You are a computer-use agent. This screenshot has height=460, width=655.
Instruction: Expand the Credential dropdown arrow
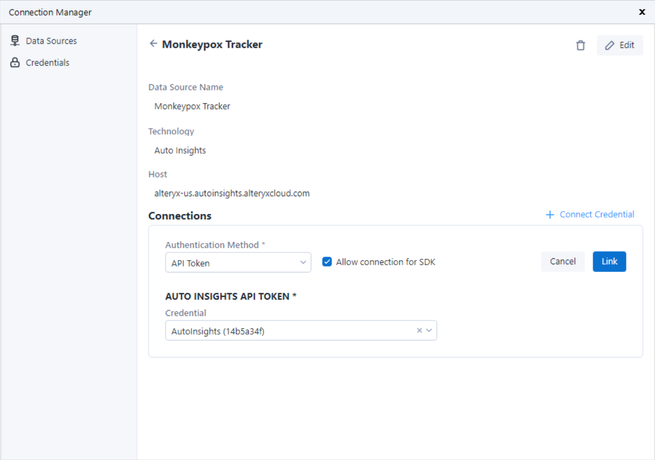429,330
